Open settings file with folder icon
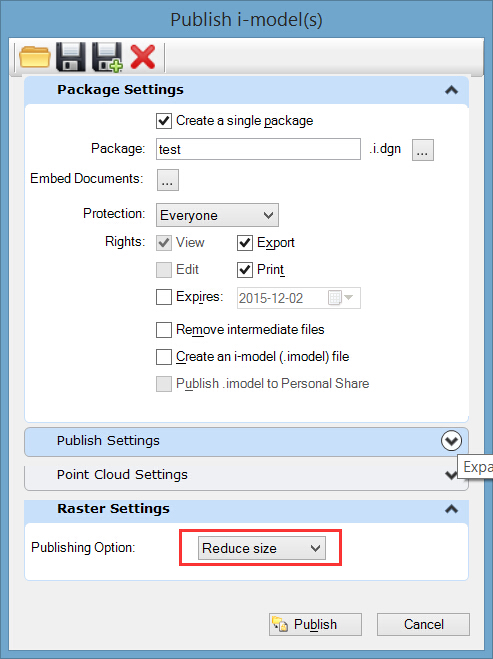This screenshot has height=659, width=493. (34, 57)
